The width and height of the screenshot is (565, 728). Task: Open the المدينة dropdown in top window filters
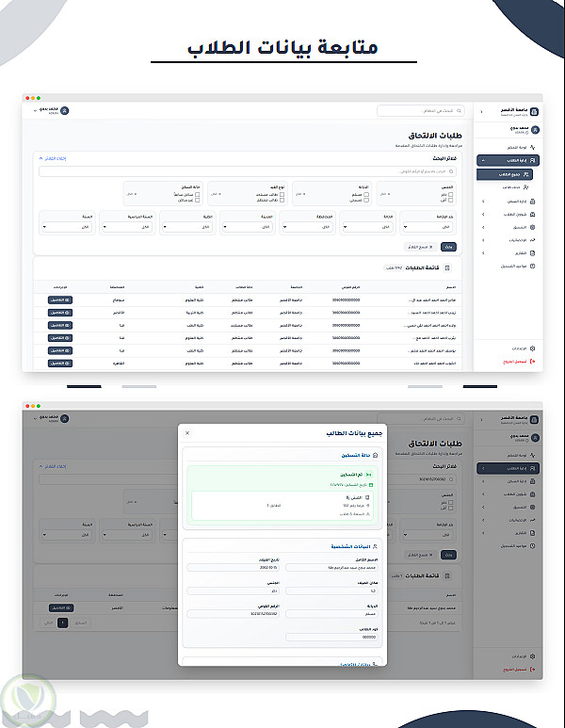point(248,227)
